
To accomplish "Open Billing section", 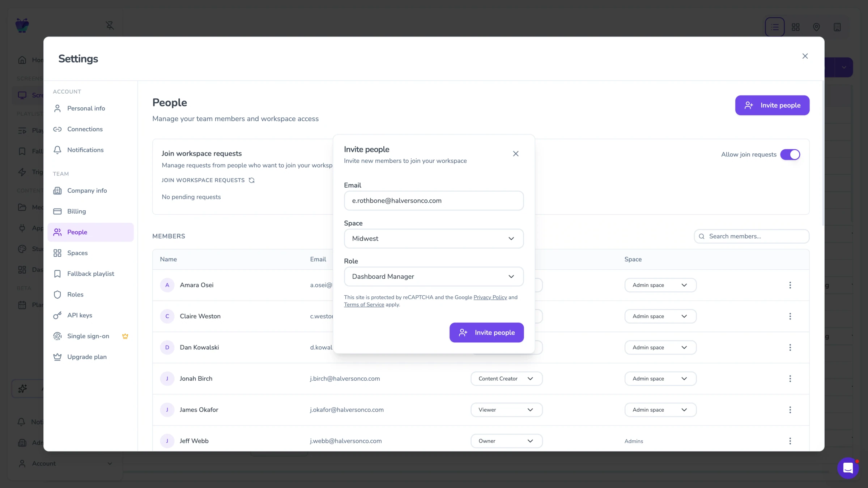I will tap(90, 211).
